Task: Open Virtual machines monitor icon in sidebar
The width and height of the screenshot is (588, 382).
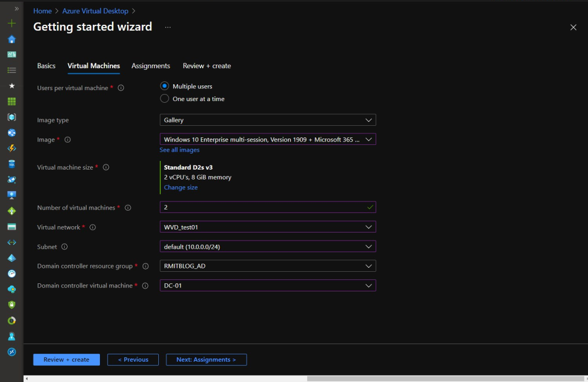Action: [12, 195]
